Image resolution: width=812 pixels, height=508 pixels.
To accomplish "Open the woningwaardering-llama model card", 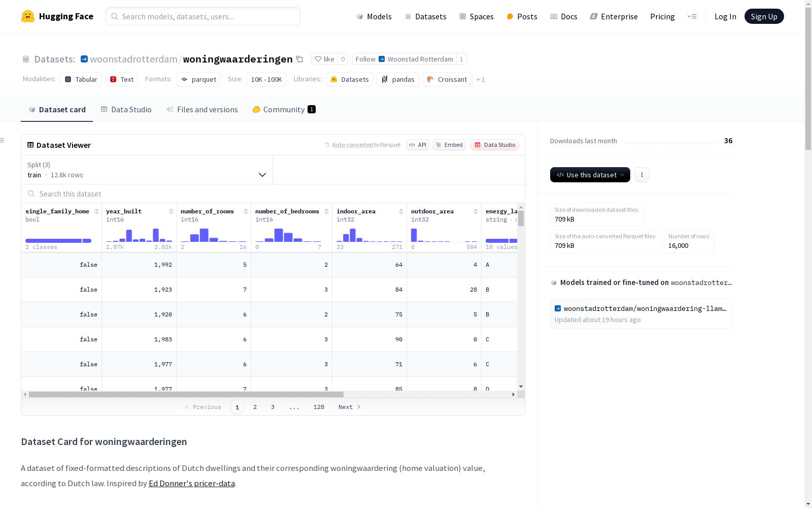I will (641, 314).
